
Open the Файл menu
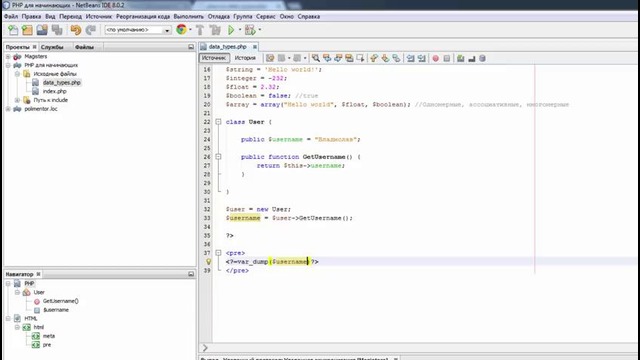click(11, 16)
